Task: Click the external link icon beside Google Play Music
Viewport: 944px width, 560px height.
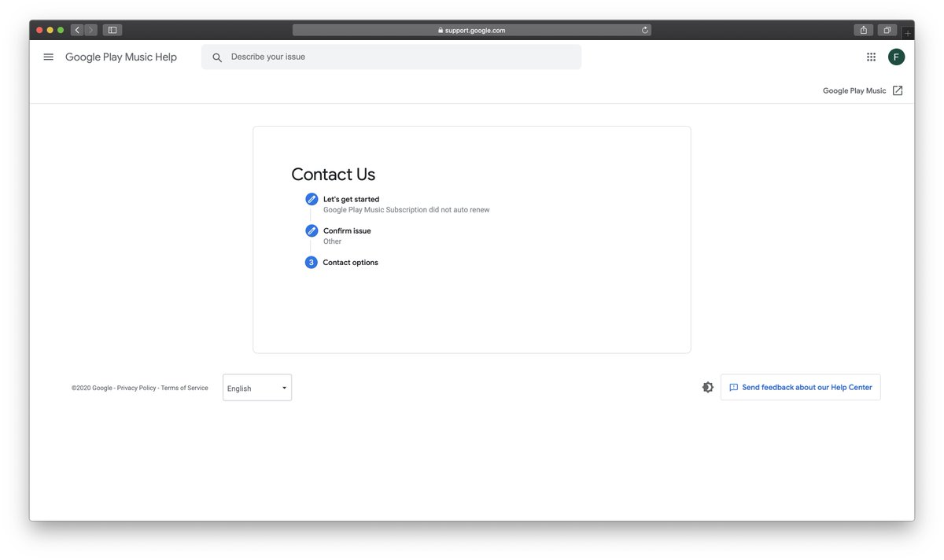Action: (898, 90)
